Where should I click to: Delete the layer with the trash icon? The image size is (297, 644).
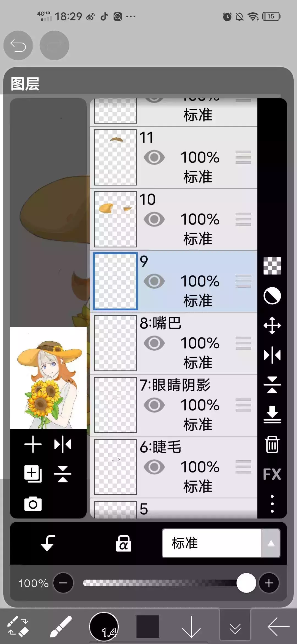pyautogui.click(x=272, y=444)
